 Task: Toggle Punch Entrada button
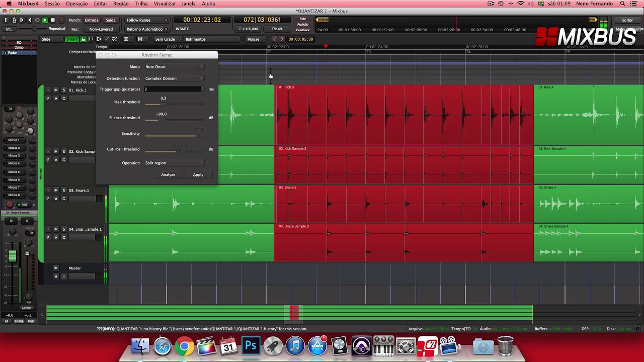click(x=92, y=20)
